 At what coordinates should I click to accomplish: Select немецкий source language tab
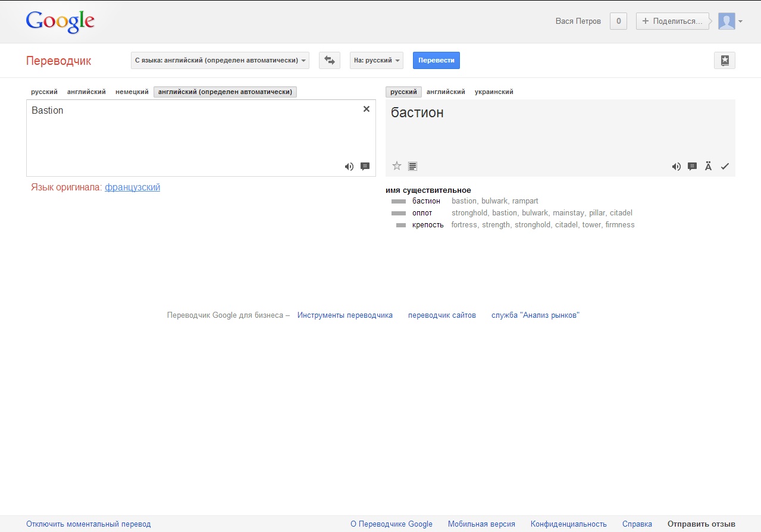click(132, 92)
